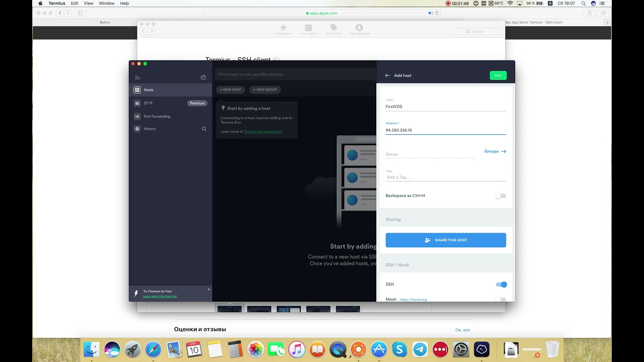The width and height of the screenshot is (644, 362).
Task: Reload the Safari page
Action: [436, 13]
